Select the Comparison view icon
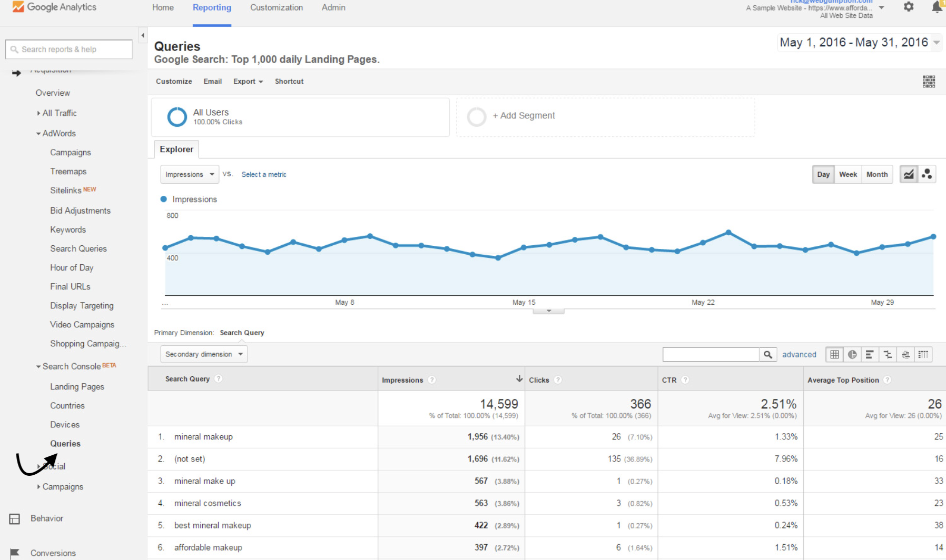This screenshot has width=946, height=560. (x=888, y=355)
